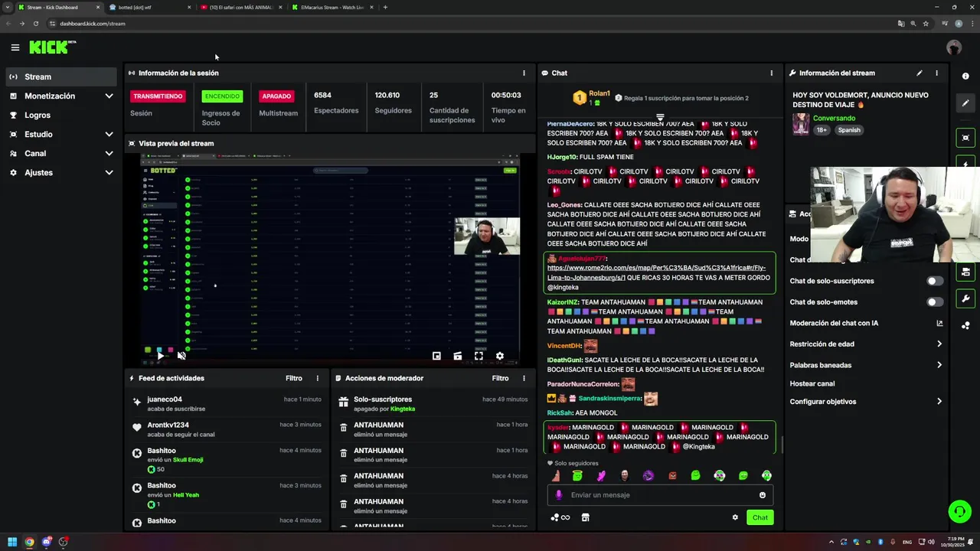Click Arontkv1234 in the activity feed

pyautogui.click(x=168, y=425)
